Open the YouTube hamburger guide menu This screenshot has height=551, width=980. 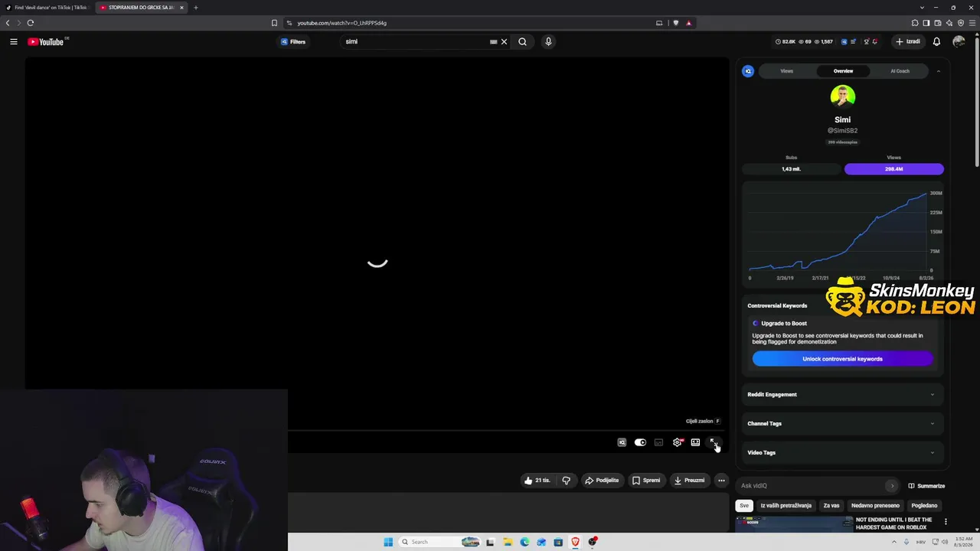click(x=14, y=41)
